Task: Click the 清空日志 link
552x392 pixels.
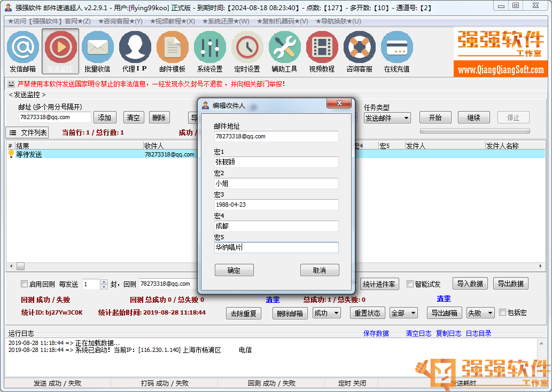Action: tap(418, 333)
